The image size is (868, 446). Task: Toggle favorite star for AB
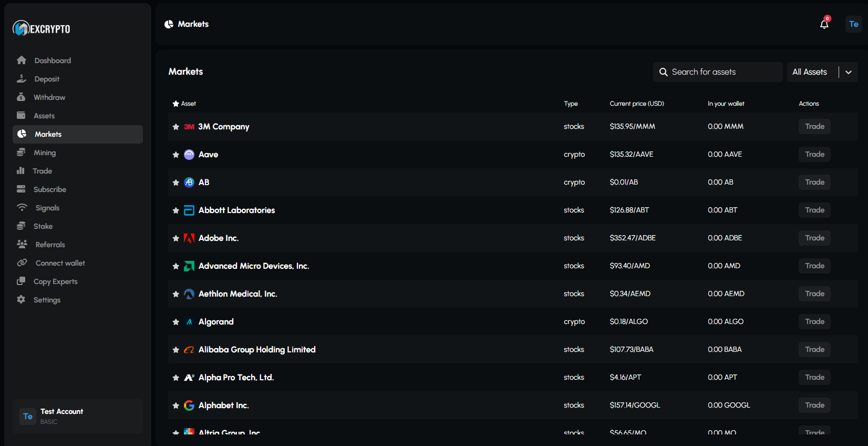click(176, 183)
